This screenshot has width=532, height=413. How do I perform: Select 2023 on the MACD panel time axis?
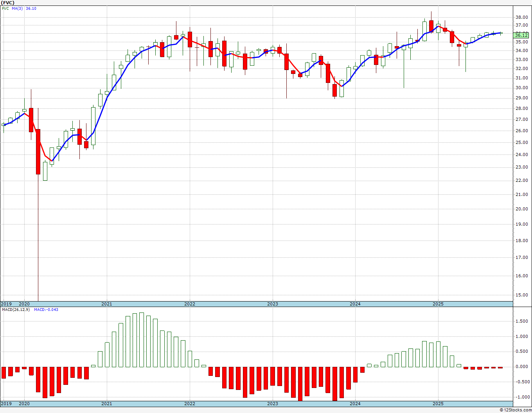[273, 404]
